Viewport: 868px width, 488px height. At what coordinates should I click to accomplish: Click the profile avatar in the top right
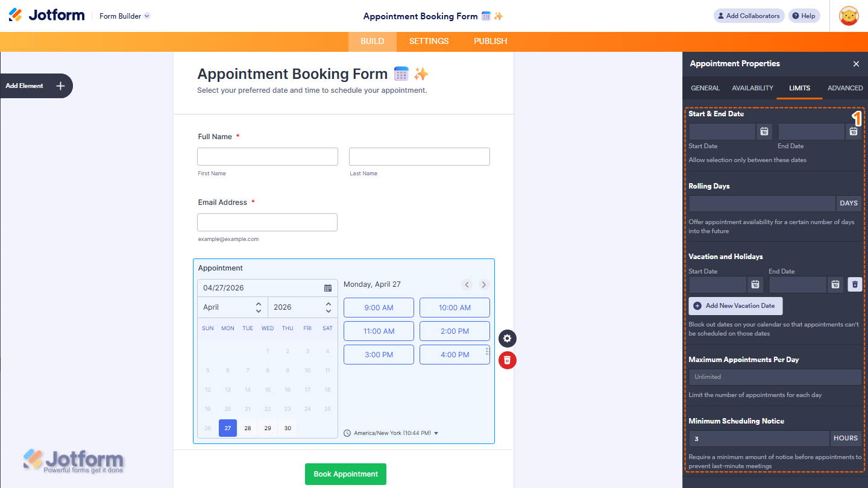pyautogui.click(x=848, y=16)
